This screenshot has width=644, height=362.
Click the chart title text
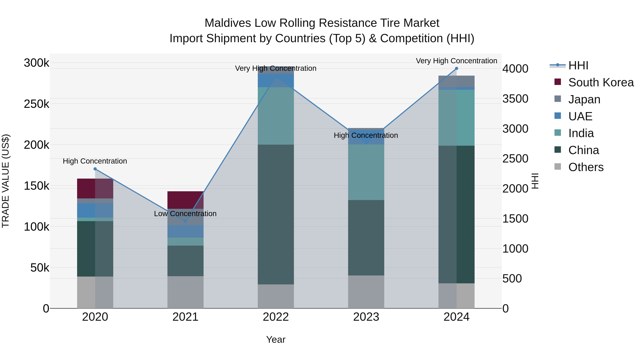[x=322, y=31]
